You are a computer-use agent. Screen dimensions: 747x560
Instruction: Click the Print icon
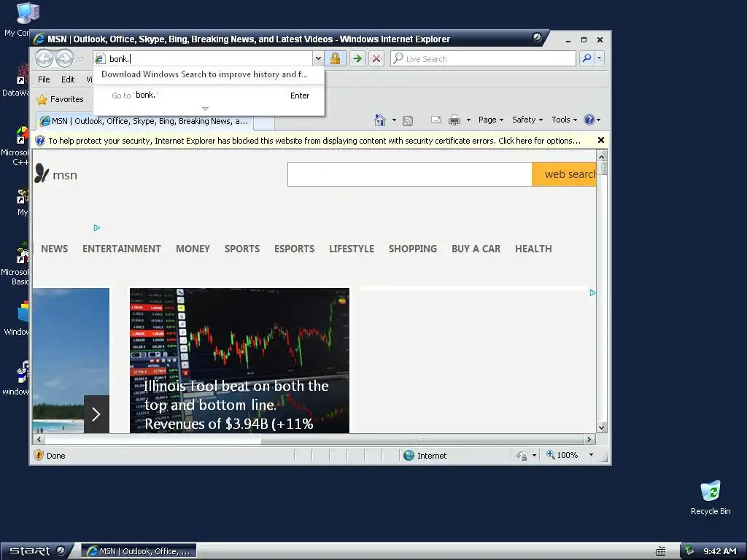(454, 120)
